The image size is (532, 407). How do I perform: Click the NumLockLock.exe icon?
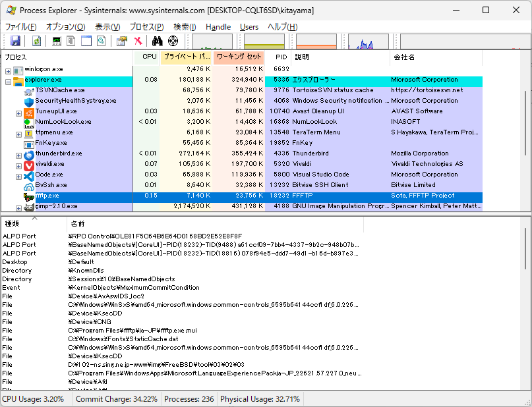tap(29, 123)
